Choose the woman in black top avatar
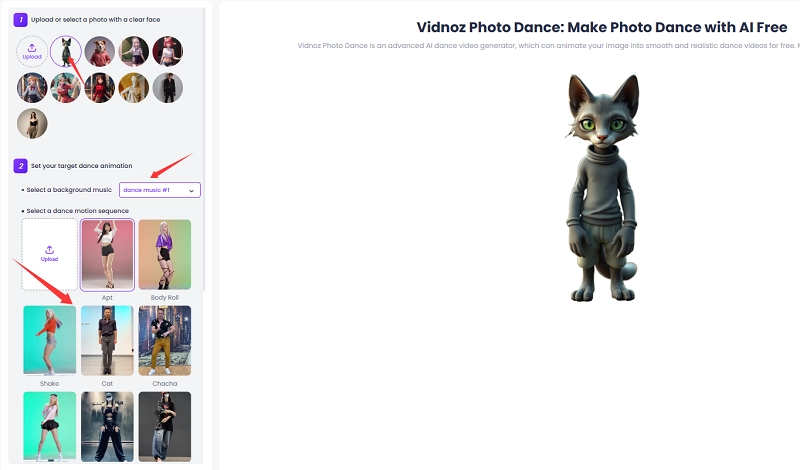The width and height of the screenshot is (800, 470). [32, 123]
